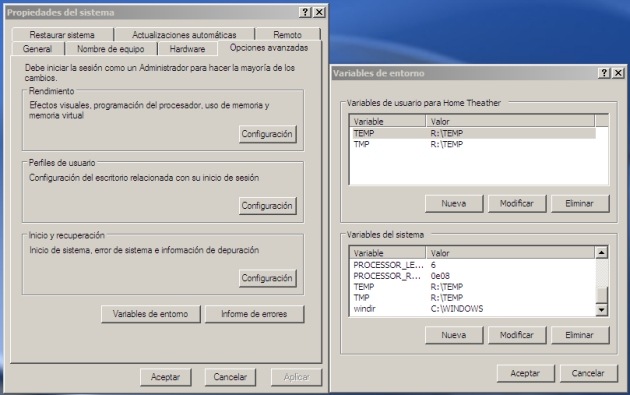Select system variable TMP row
This screenshot has width=630, height=395.
pos(473,298)
